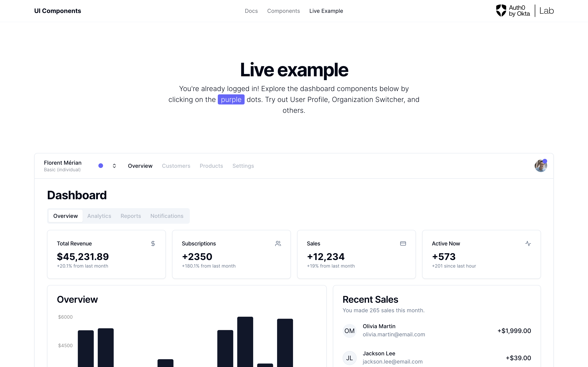Click the users icon on Subscriptions card
Image resolution: width=588 pixels, height=367 pixels.
click(278, 244)
